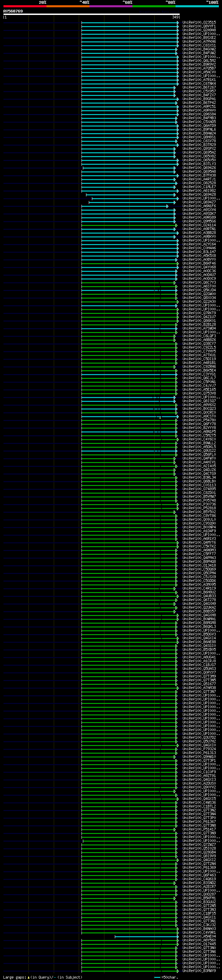Open hit UniRef100_Q2A9A8
The image size is (222, 980).
point(199,30)
